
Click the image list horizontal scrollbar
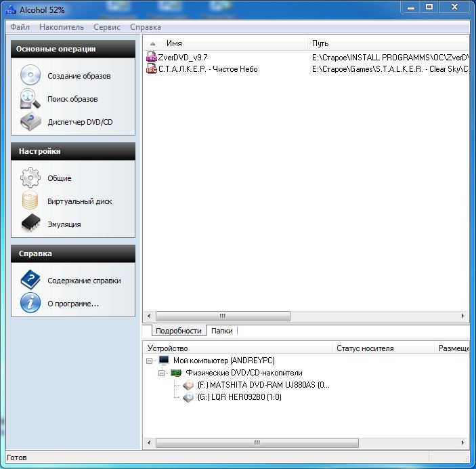223,316
